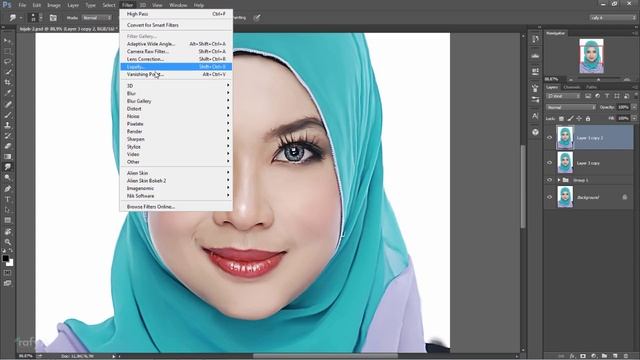Open the brush panel toggle in options bar

[x=53, y=18]
